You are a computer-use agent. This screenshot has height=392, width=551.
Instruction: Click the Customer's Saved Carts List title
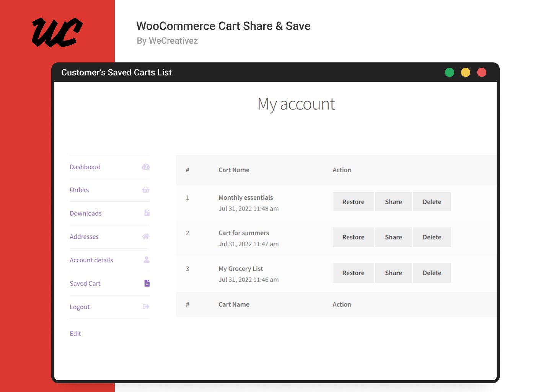(x=116, y=72)
